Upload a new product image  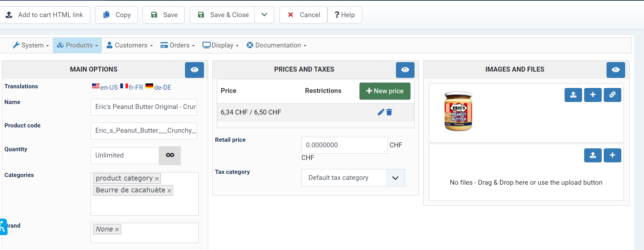tap(573, 95)
